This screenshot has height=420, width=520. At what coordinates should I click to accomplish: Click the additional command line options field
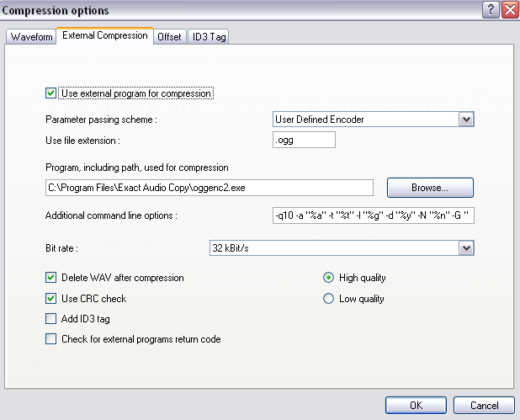click(373, 215)
